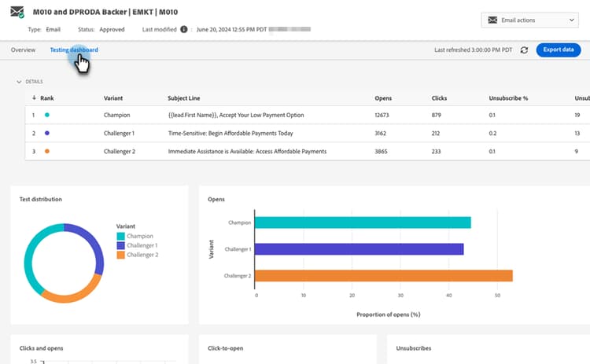The height and width of the screenshot is (364, 590).
Task: Collapse the DETAILS section chevron
Action: [19, 82]
